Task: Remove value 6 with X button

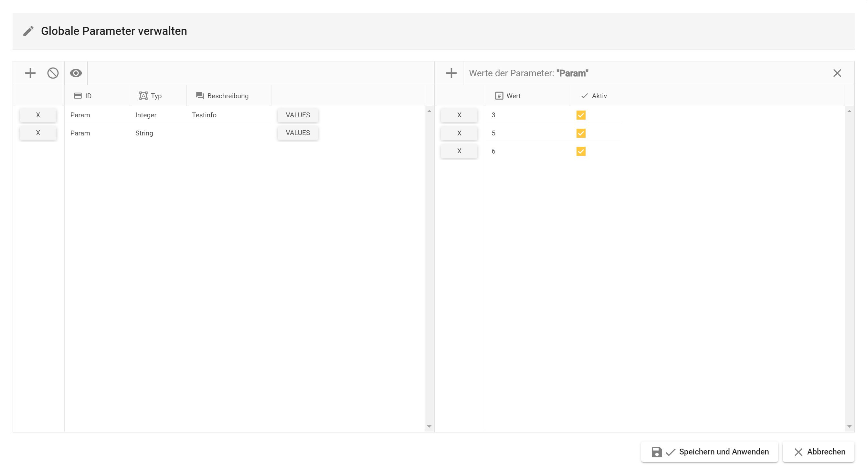Action: [459, 151]
